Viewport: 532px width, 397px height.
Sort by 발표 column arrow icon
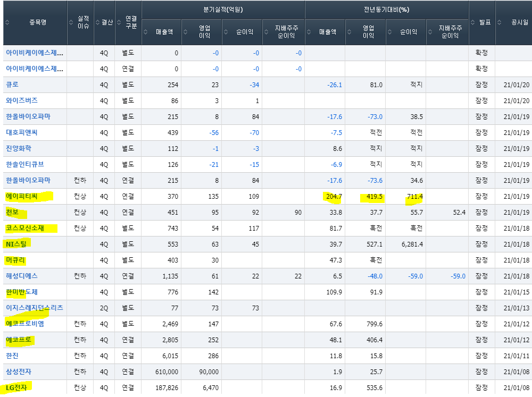pos(472,22)
